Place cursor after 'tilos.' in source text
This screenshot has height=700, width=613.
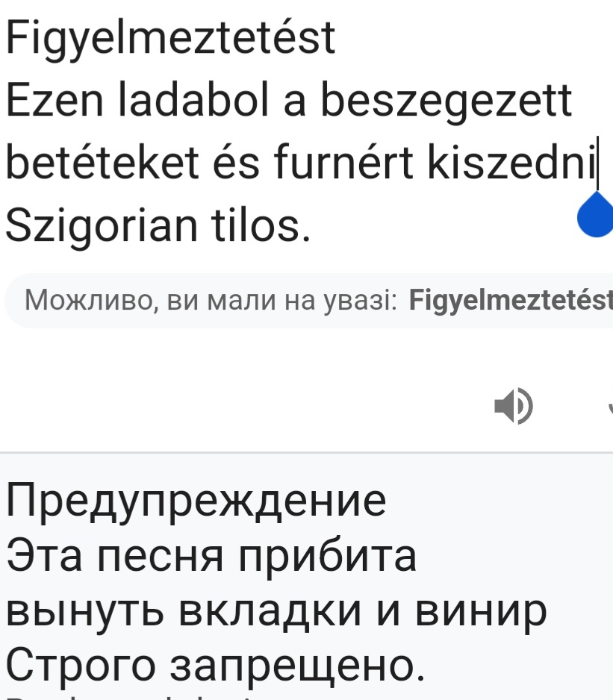pyautogui.click(x=312, y=225)
